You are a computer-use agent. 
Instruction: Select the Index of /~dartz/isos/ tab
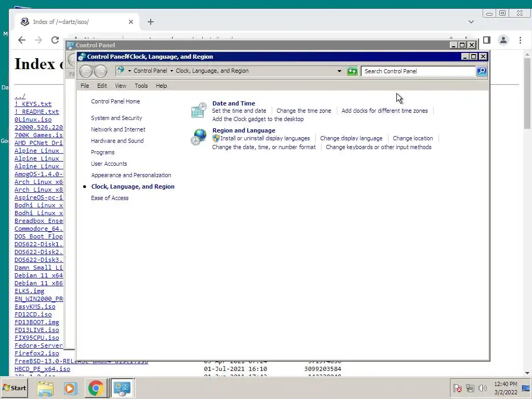point(77,22)
